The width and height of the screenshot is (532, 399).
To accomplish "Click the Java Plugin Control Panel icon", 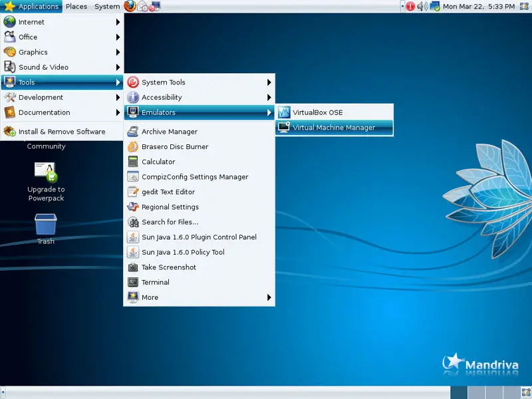I will [132, 237].
